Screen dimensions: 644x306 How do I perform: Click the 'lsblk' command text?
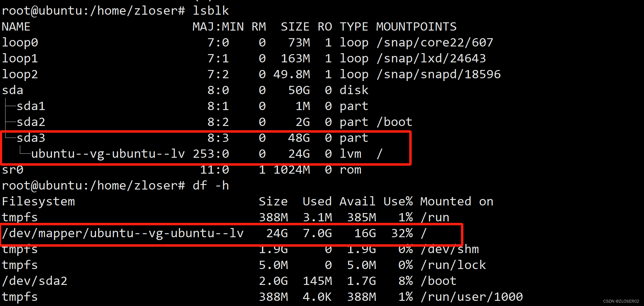pos(211,11)
